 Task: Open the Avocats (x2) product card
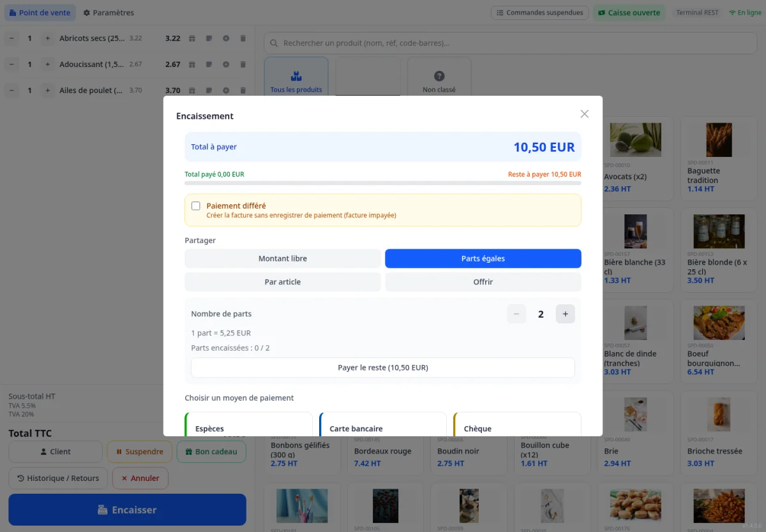(635, 158)
